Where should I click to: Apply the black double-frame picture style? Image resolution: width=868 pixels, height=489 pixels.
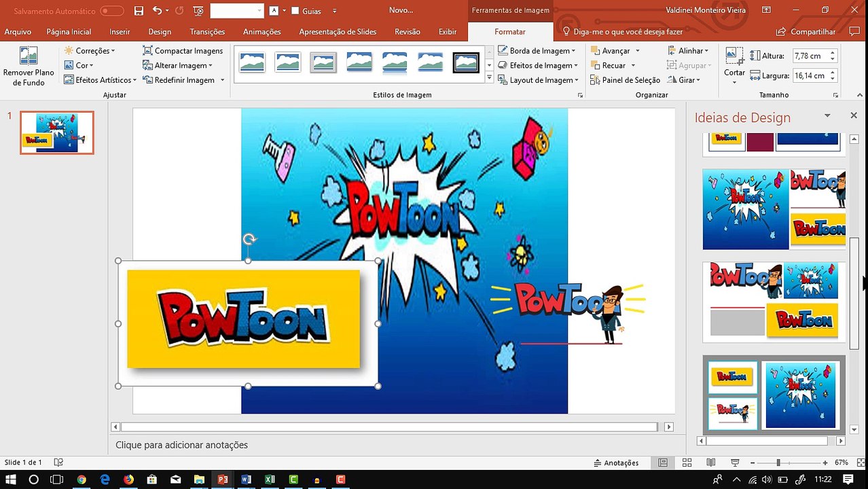pyautogui.click(x=466, y=63)
